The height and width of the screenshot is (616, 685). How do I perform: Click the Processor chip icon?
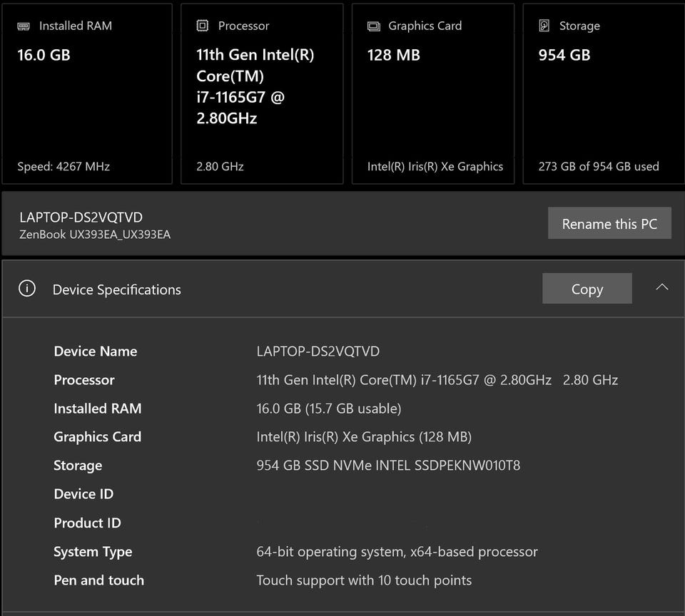[202, 26]
